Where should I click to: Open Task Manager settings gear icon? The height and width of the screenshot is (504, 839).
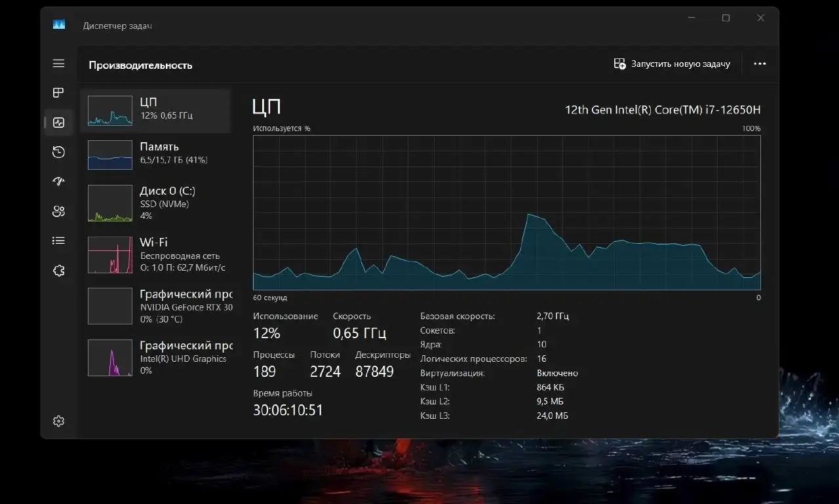point(59,421)
